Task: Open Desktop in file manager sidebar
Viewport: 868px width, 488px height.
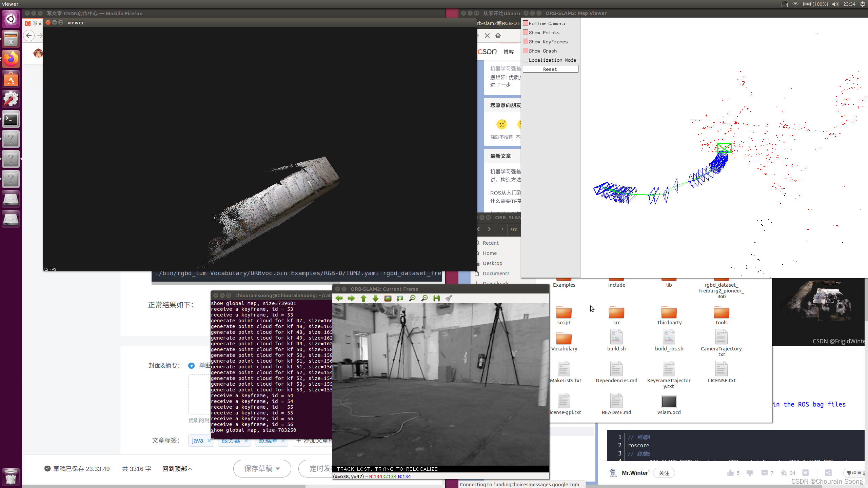Action: coord(492,263)
